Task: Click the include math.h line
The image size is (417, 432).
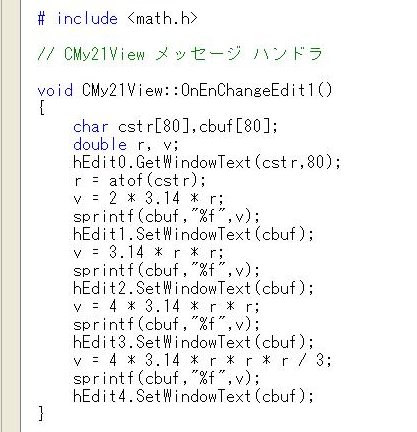Action: pyautogui.click(x=118, y=18)
